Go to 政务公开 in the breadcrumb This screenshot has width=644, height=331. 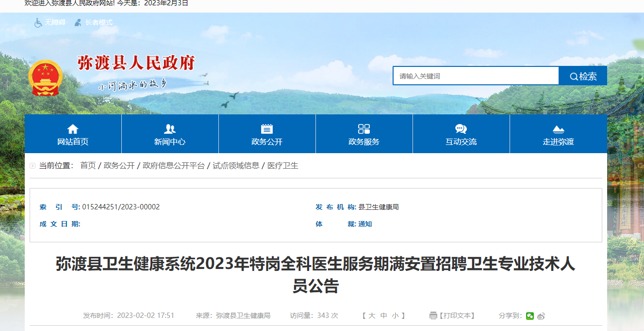pos(119,166)
